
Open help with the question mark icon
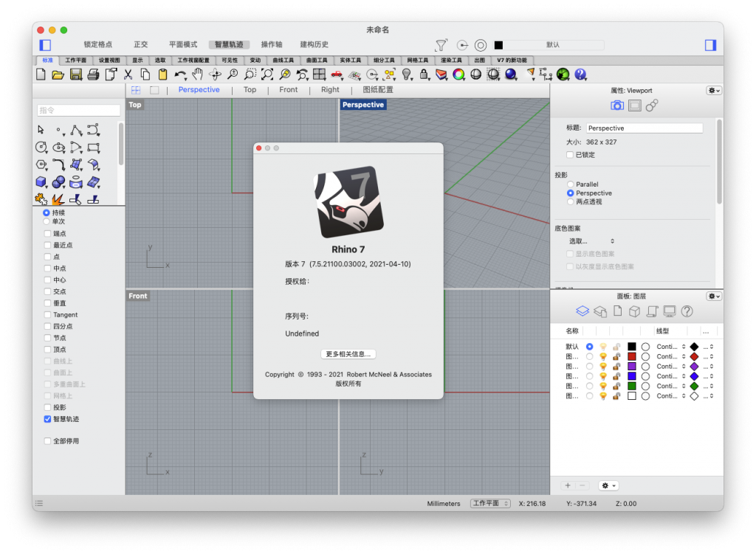click(580, 75)
